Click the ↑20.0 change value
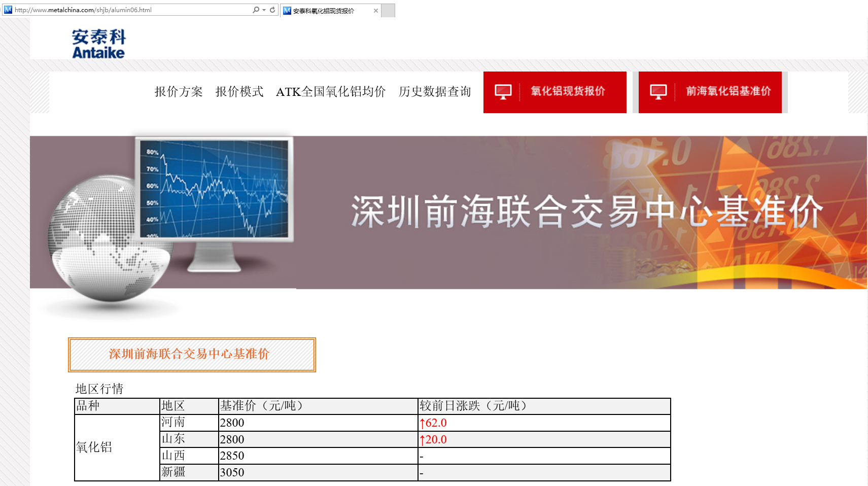Viewport: 868px width, 486px height. (x=433, y=439)
